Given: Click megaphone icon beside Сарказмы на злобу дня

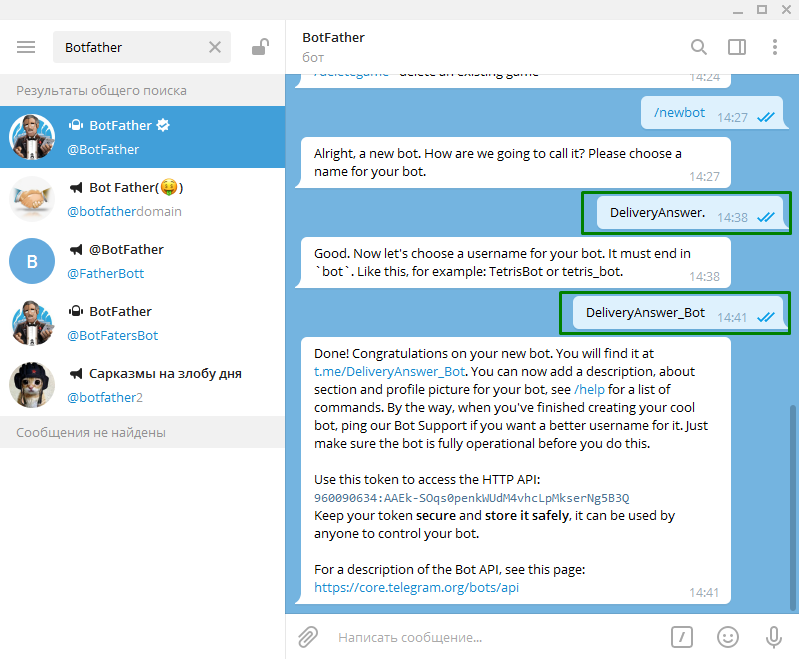Looking at the screenshot, I should 76,374.
